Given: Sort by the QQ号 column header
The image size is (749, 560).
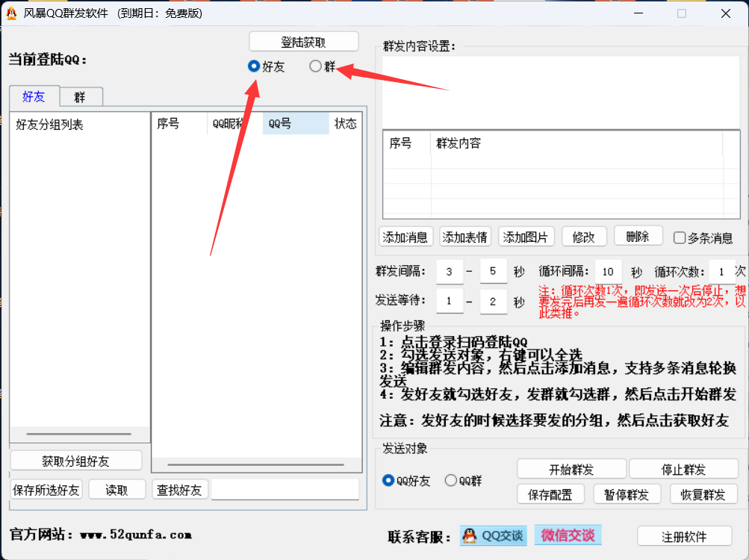Looking at the screenshot, I should click(x=296, y=124).
